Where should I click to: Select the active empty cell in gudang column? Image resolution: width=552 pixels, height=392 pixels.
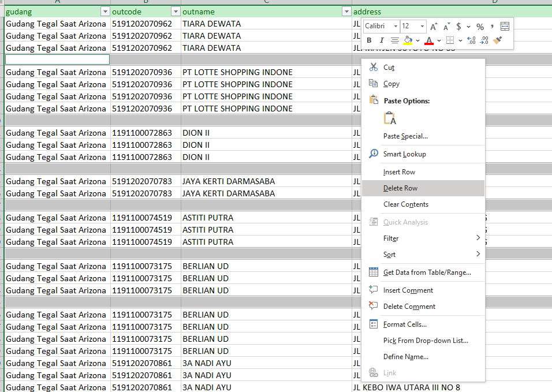57,60
